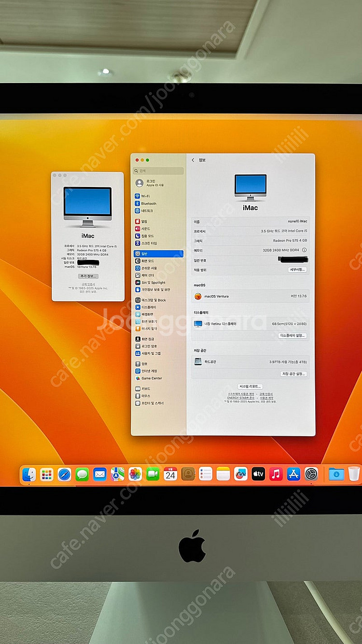This screenshot has height=644, width=362.
Task: Select 네트워크 in settings sidebar
Action: click(x=158, y=211)
